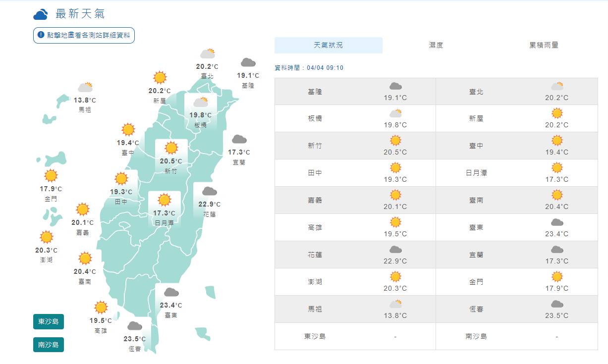This screenshot has width=608, height=364.
Task: Switch to the 濕度 tab
Action: (436, 45)
